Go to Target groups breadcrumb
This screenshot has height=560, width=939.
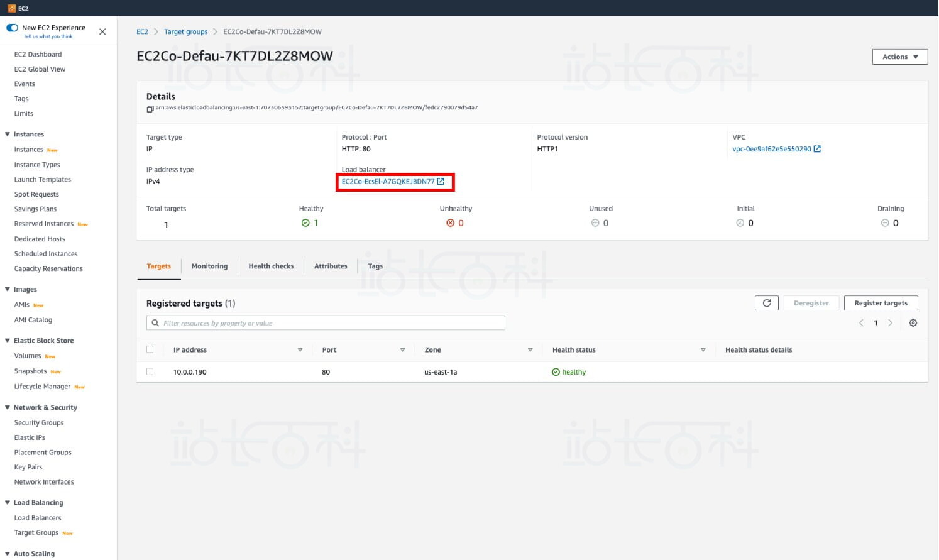(185, 31)
